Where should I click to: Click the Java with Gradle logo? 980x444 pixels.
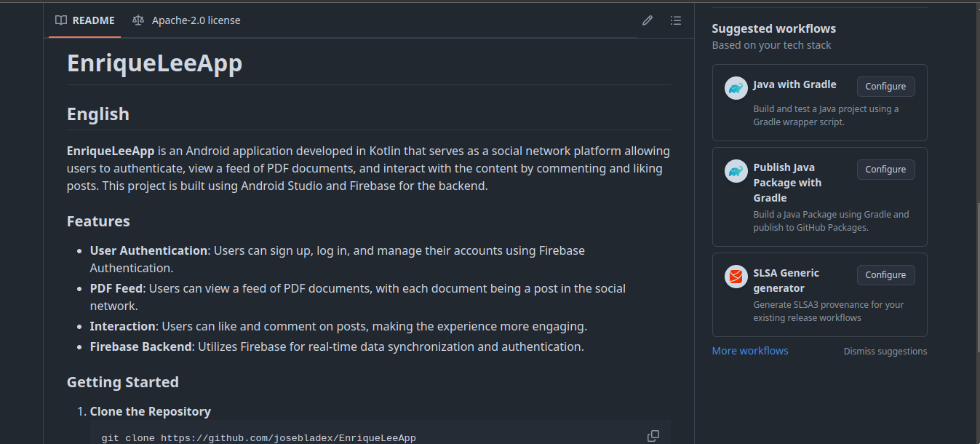[x=736, y=88]
